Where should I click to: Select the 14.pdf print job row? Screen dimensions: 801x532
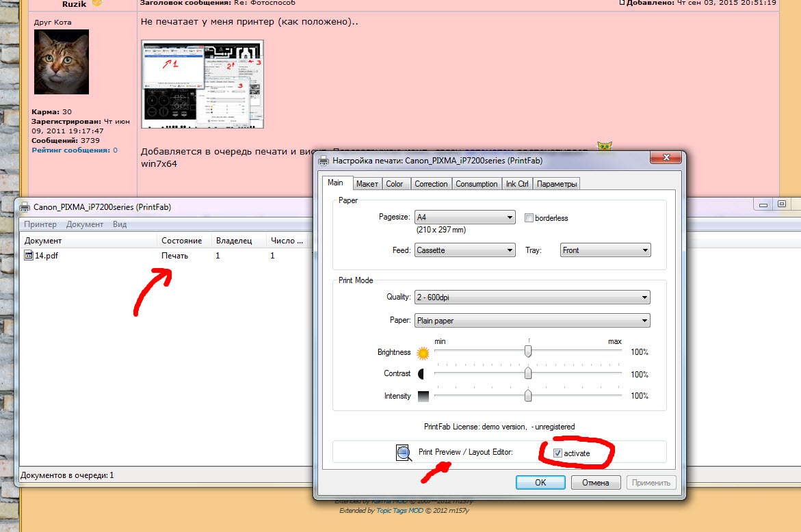coord(166,255)
